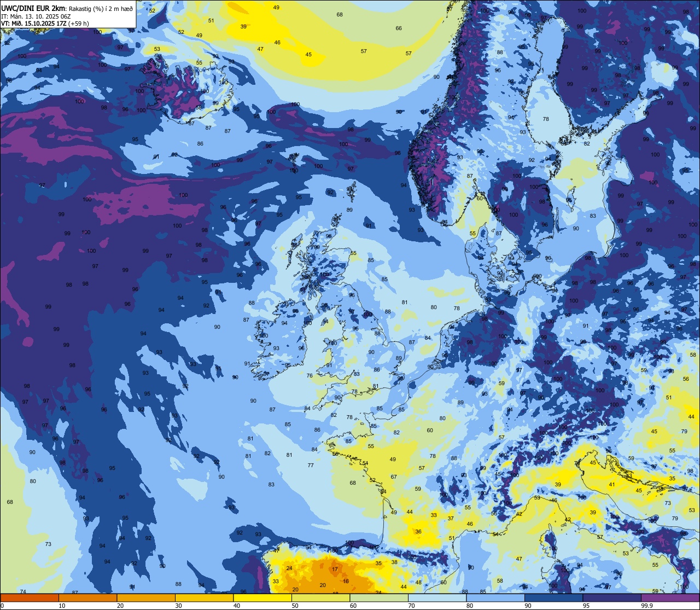This screenshot has width=700, height=610.
Task: Click the humidity value 16 over Spain
Action: 346,582
